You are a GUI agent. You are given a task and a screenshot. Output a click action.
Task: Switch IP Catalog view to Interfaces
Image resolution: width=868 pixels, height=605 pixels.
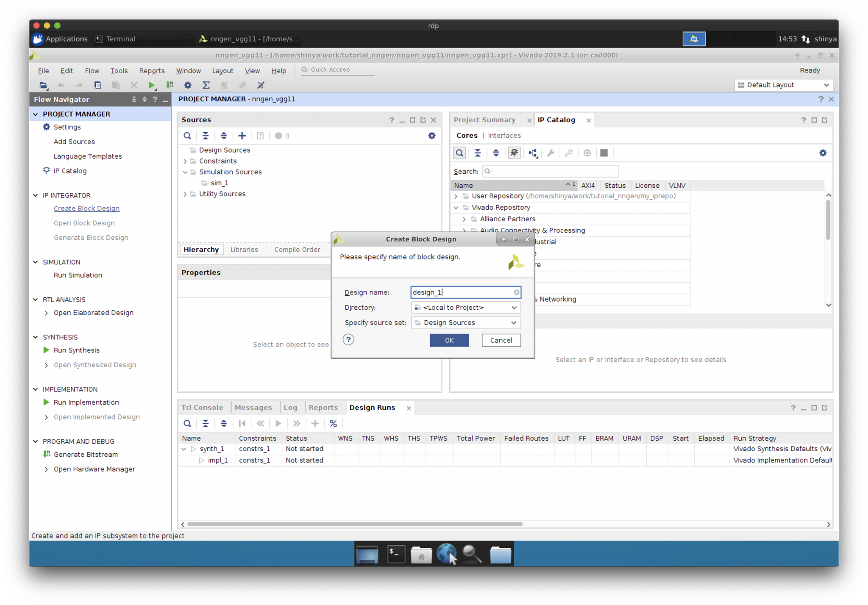tap(504, 136)
